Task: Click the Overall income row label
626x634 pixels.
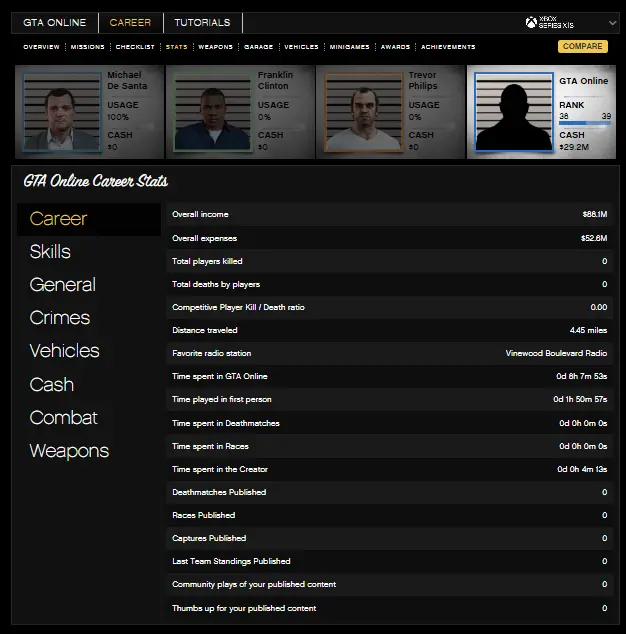Action: pyautogui.click(x=200, y=214)
